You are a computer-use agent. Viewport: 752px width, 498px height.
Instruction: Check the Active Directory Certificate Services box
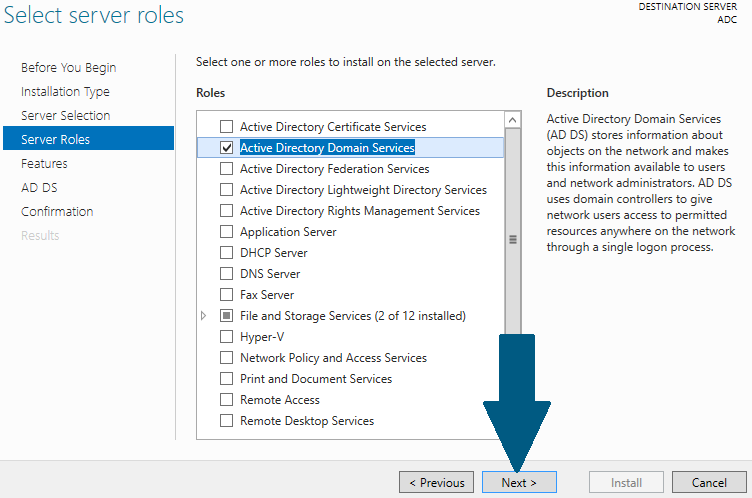pyautogui.click(x=226, y=127)
